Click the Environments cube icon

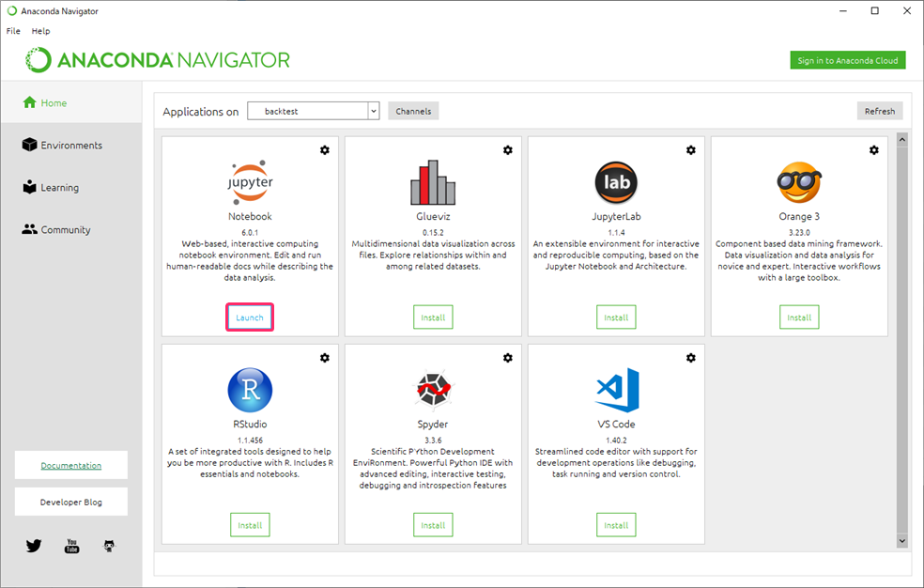[29, 145]
